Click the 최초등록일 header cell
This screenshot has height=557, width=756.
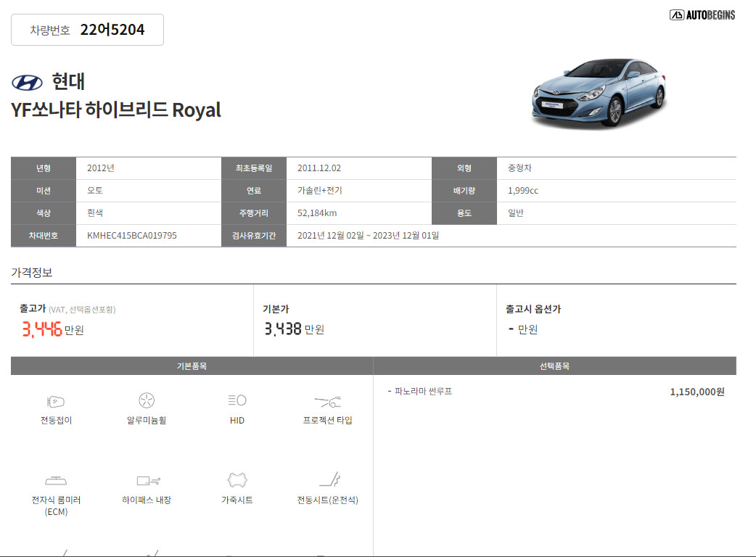(x=254, y=168)
